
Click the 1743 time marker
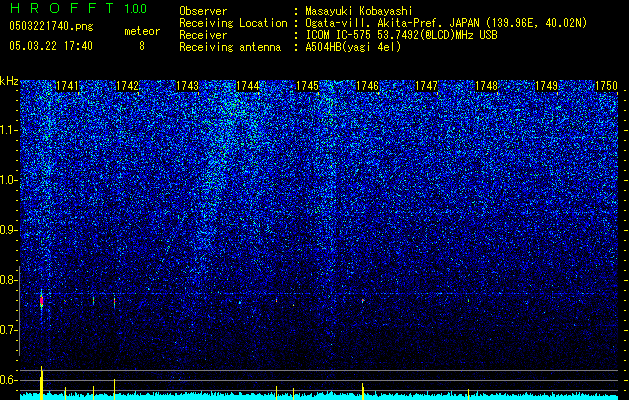point(187,86)
